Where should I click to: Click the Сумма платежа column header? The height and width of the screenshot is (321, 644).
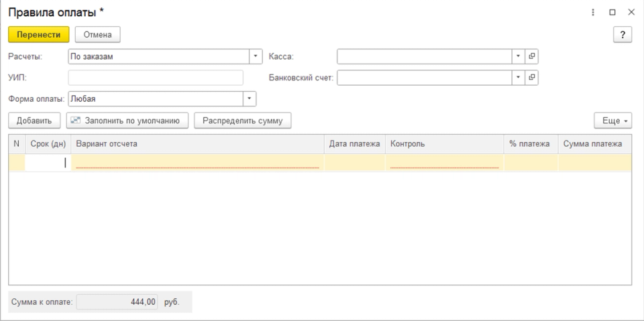click(x=595, y=143)
